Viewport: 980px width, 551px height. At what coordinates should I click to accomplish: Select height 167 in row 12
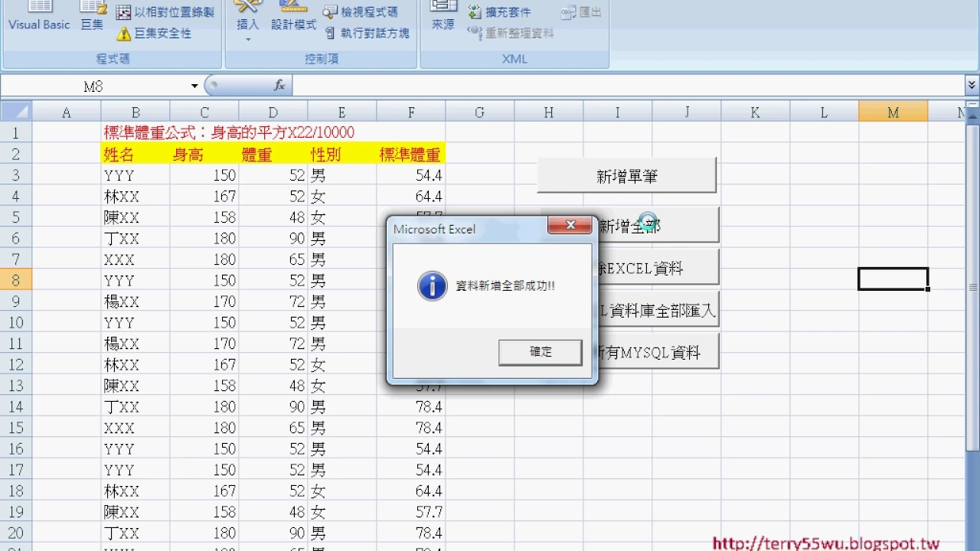[x=204, y=364]
